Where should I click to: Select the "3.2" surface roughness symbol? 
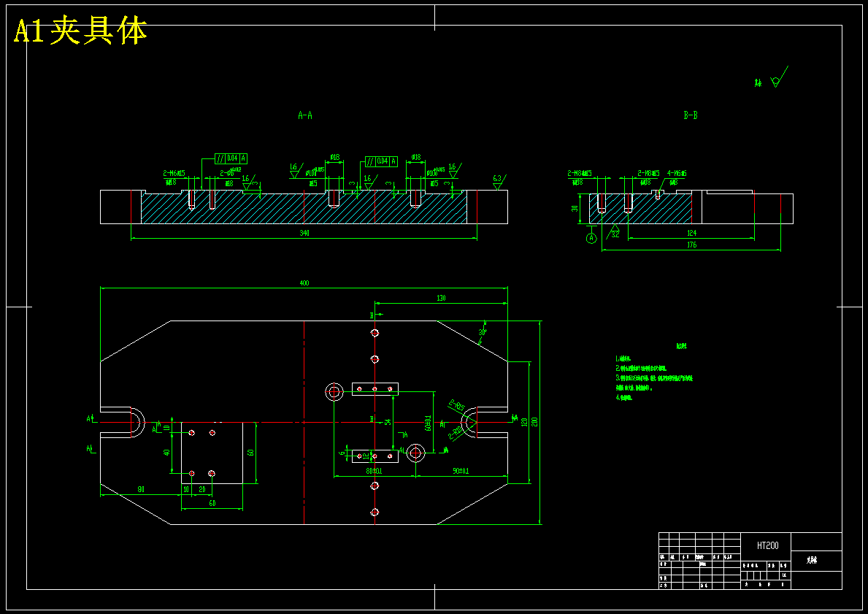[x=614, y=233]
